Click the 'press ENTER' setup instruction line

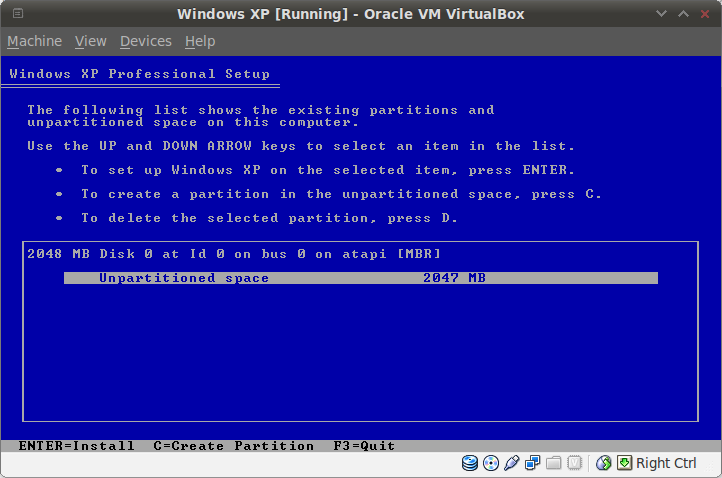pyautogui.click(x=328, y=170)
